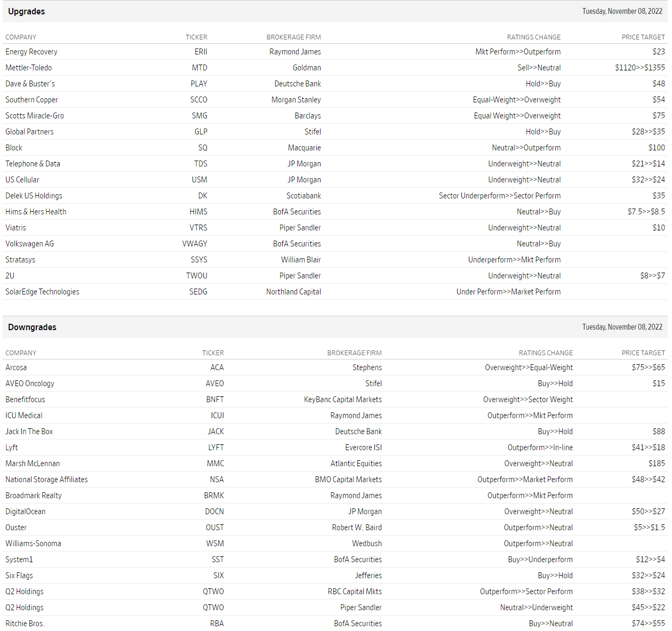The width and height of the screenshot is (672, 631).
Task: Open the Marsh McLennan company link
Action: point(33,464)
